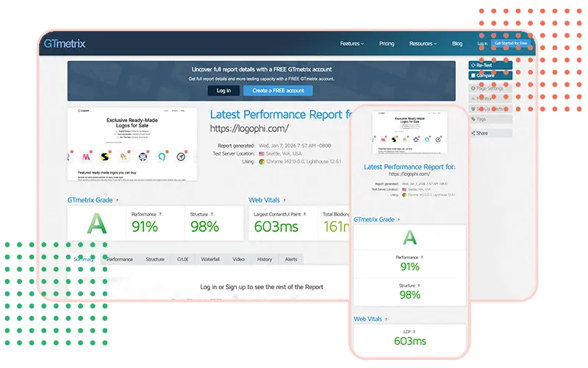Viewport: 588px width, 368px height.
Task: Click the GTmetrix logo
Action: (63, 43)
